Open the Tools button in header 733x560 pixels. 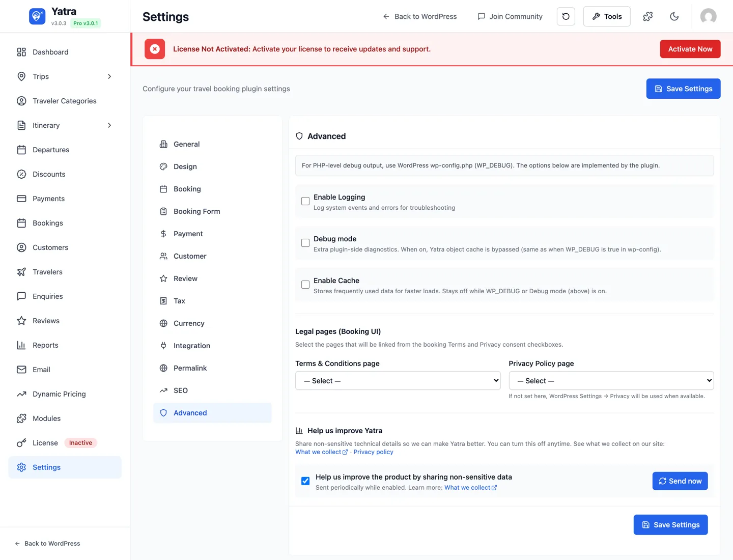(607, 16)
